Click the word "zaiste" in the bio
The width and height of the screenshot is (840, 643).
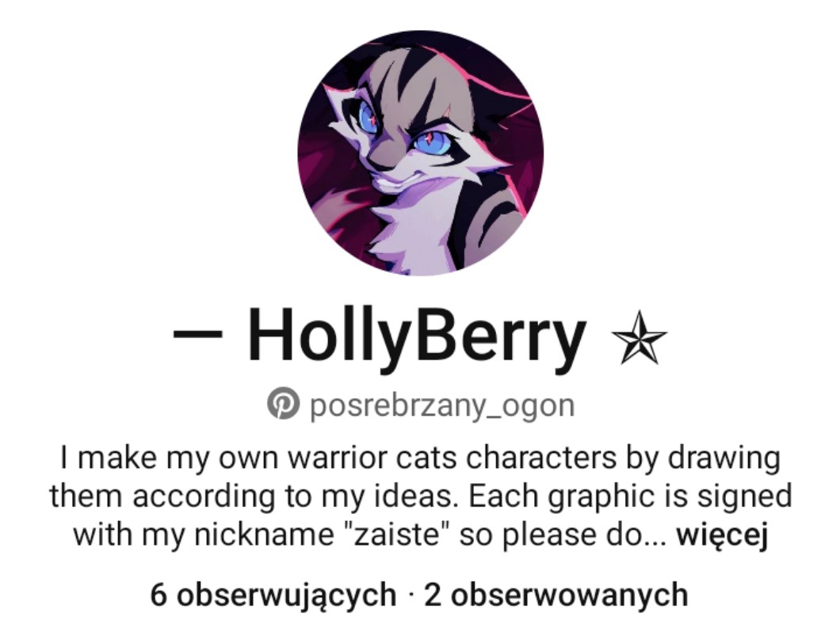point(395,535)
